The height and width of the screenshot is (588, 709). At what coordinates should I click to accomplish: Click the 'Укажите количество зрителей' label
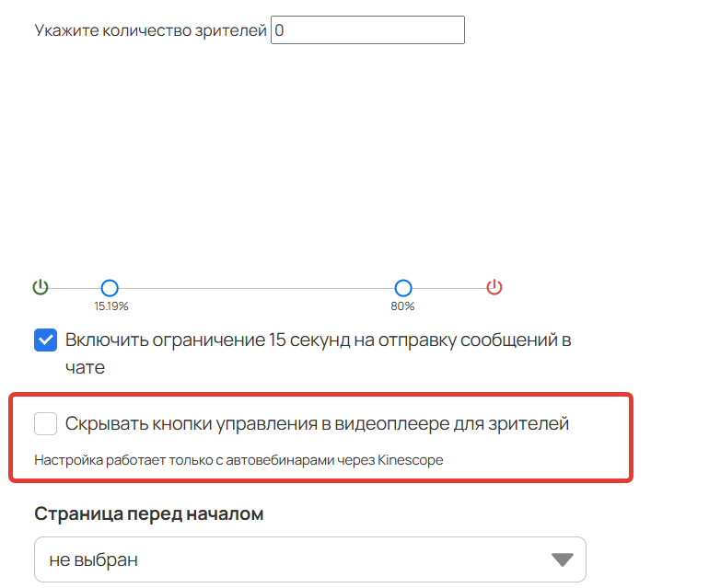point(151,30)
